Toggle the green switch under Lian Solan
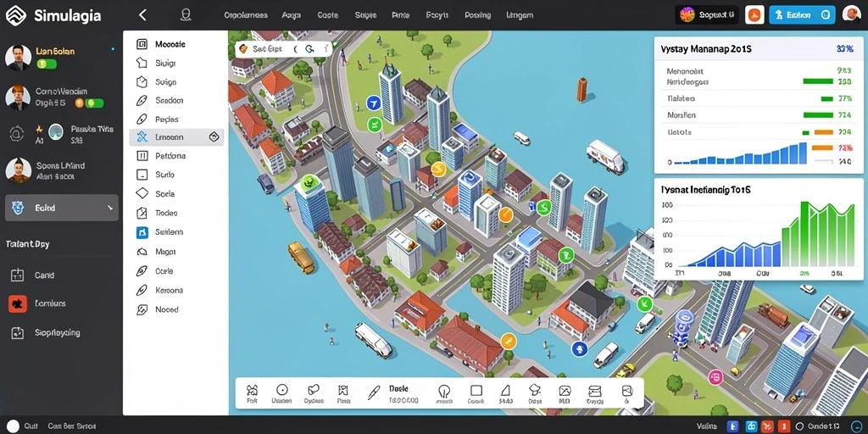Image resolution: width=868 pixels, height=434 pixels. [x=47, y=64]
